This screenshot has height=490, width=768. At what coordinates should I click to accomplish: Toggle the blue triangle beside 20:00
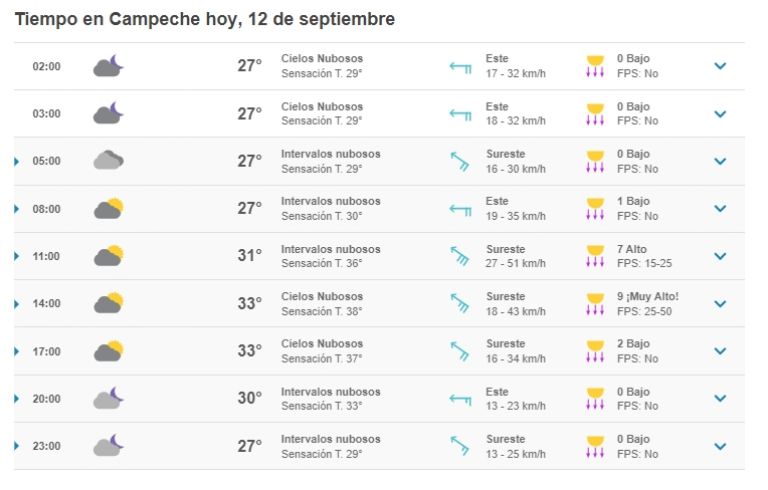pyautogui.click(x=17, y=399)
